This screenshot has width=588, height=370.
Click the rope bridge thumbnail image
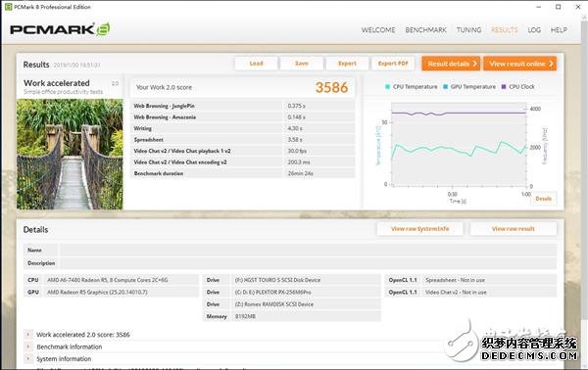click(x=70, y=154)
